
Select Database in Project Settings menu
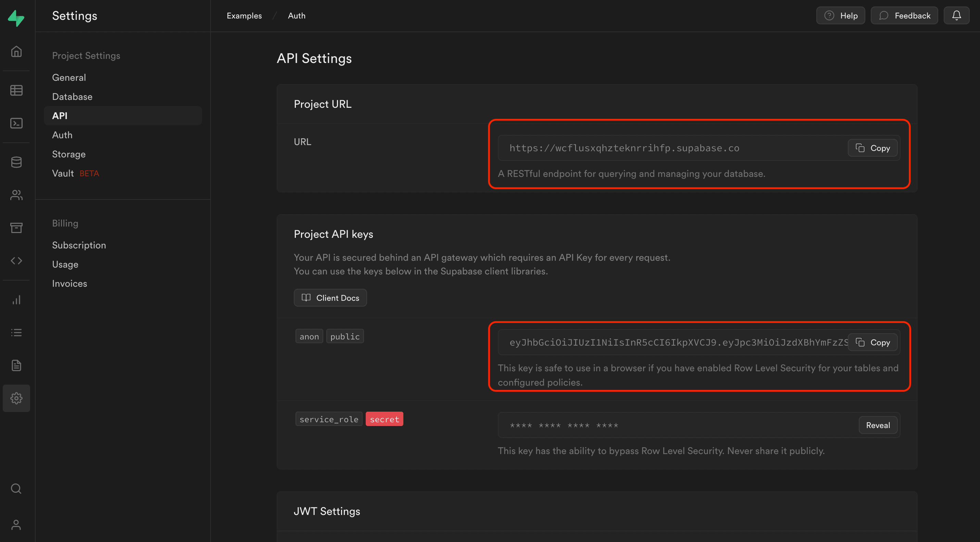[x=72, y=96]
